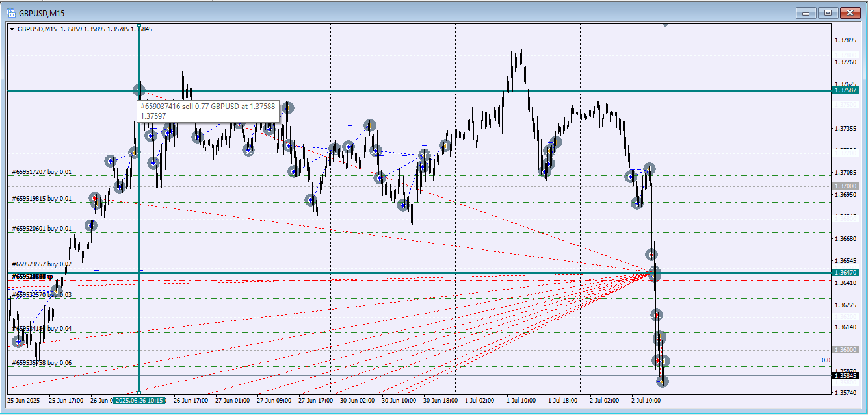The height and width of the screenshot is (415, 868).
Task: Click the 0.0 level label near bottom right
Action: coord(826,360)
